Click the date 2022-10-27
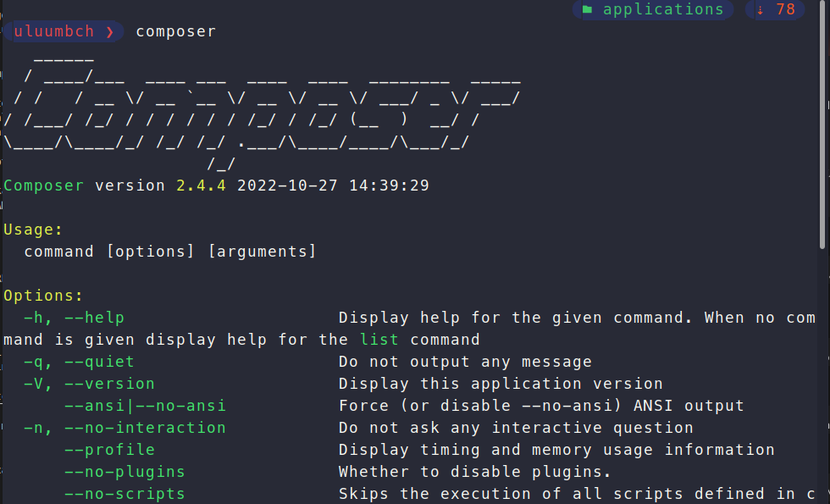This screenshot has height=504, width=830. click(287, 186)
